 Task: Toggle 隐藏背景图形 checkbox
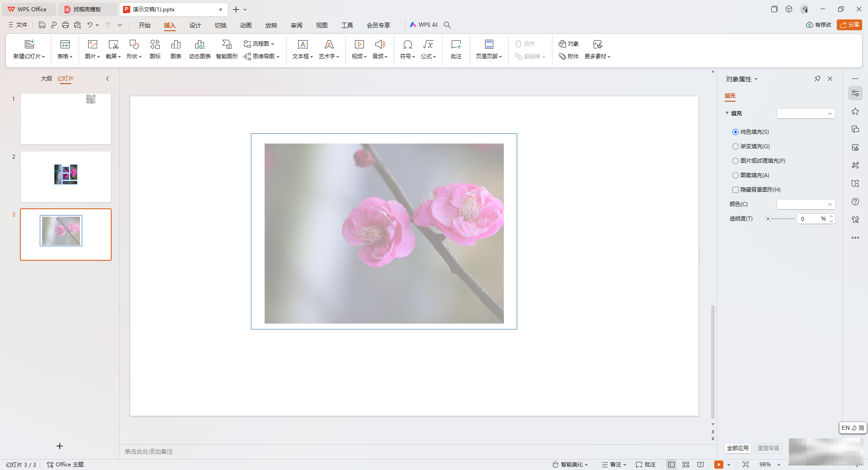tap(736, 190)
